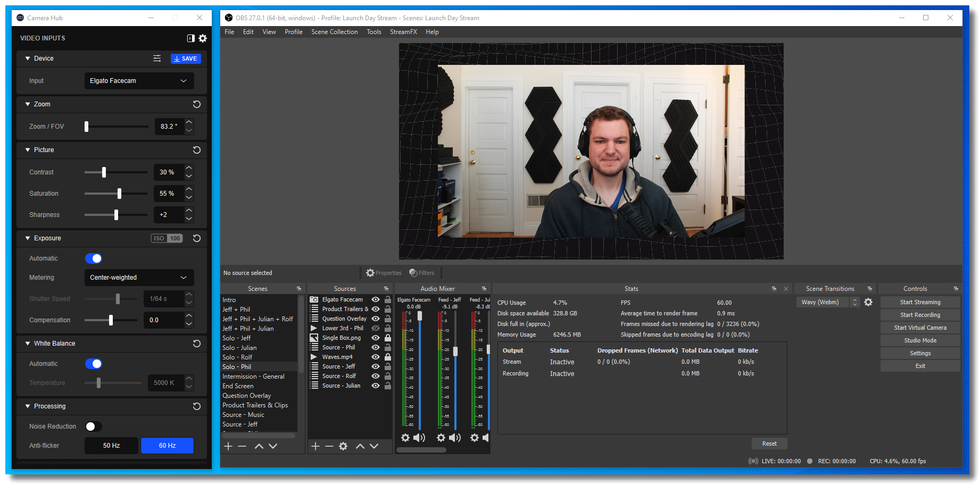Add a new scene with plus icon
The height and width of the screenshot is (485, 980).
point(228,446)
